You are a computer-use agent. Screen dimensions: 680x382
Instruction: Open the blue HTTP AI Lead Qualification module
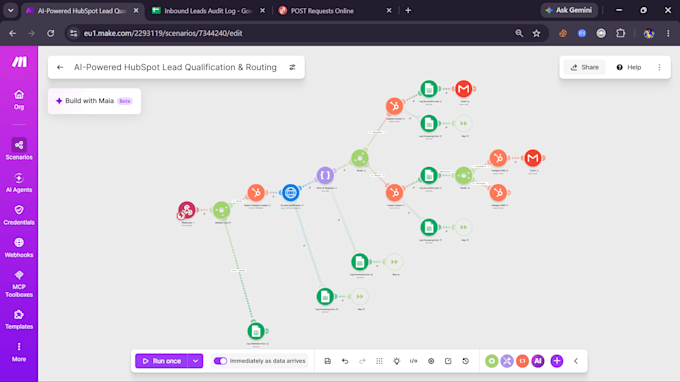click(x=291, y=193)
